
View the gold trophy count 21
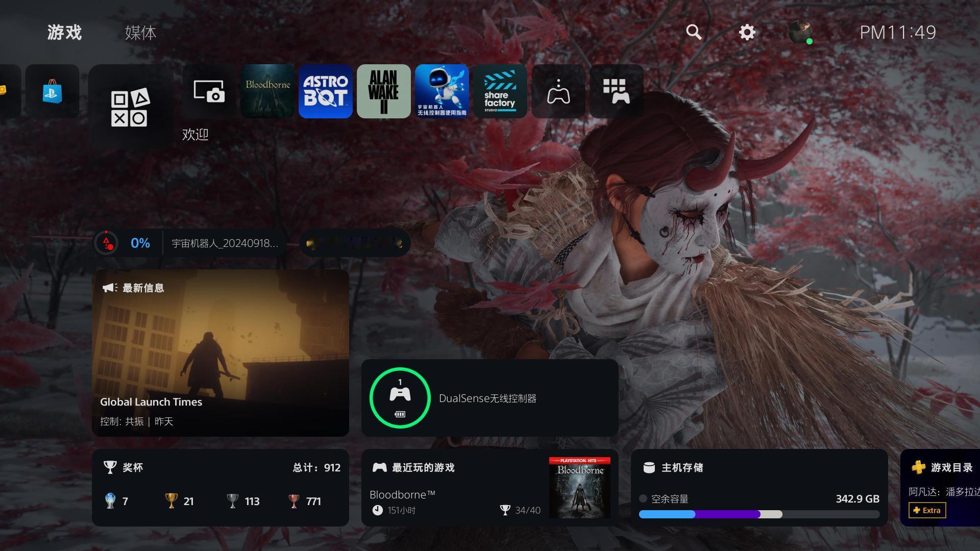[x=179, y=501]
